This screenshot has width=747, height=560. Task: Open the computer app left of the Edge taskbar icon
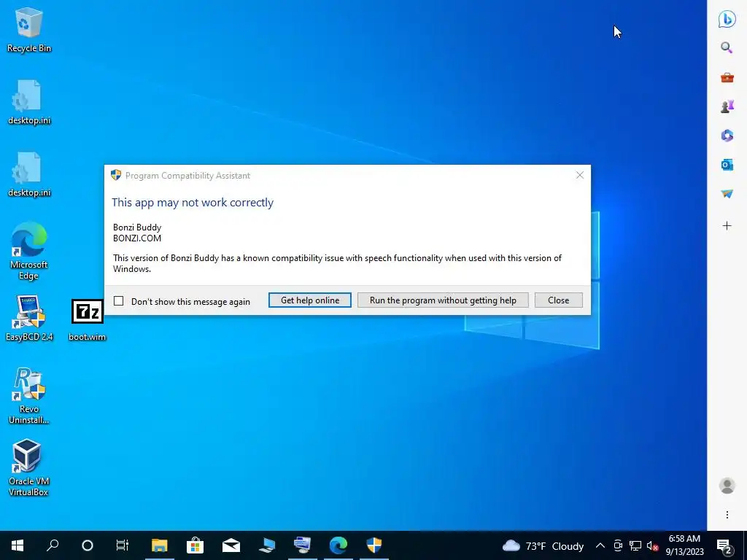303,545
